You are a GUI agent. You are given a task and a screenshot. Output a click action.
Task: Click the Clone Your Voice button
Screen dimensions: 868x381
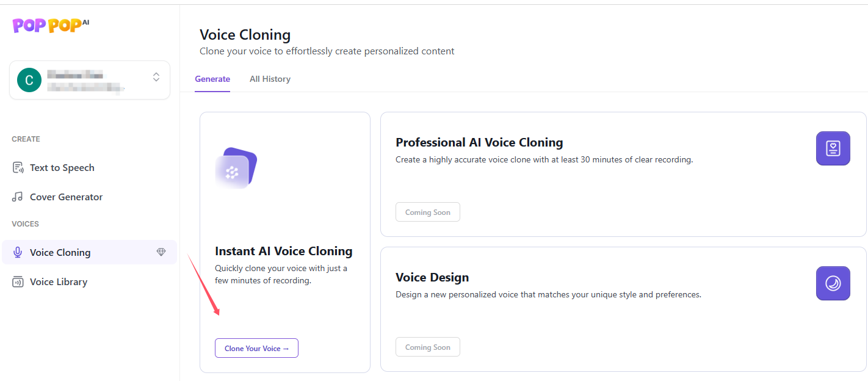click(256, 349)
